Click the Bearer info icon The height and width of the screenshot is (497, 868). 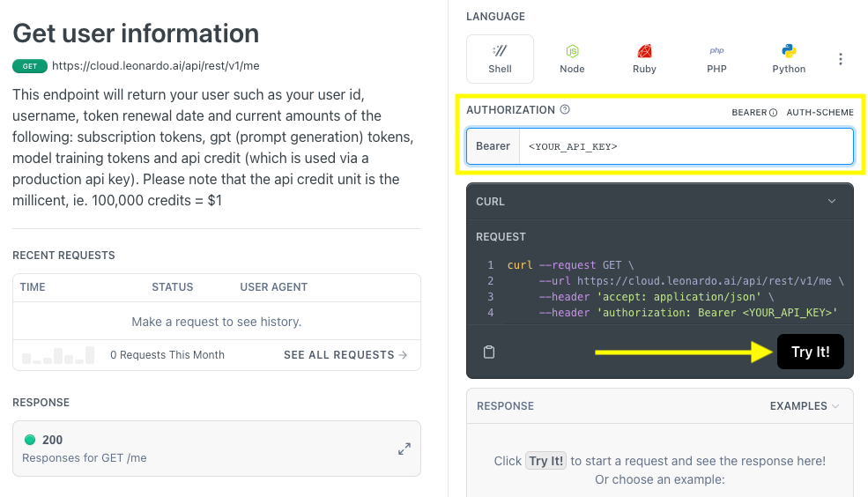[774, 112]
